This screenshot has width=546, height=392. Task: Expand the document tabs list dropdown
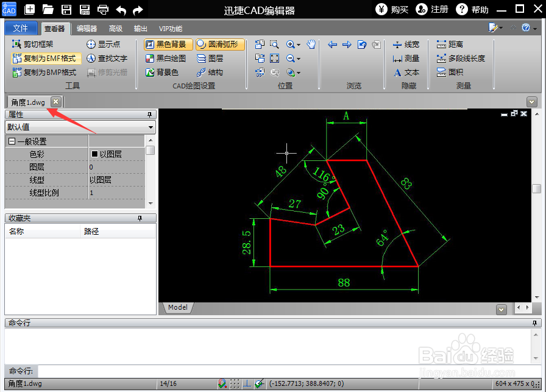pyautogui.click(x=532, y=102)
